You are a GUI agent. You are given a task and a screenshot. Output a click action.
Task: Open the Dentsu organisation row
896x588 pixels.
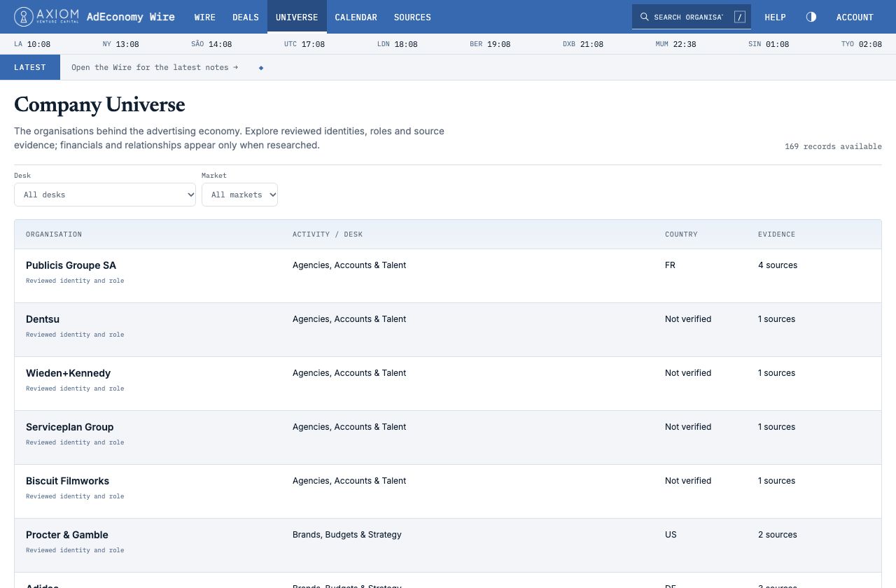[x=448, y=330]
